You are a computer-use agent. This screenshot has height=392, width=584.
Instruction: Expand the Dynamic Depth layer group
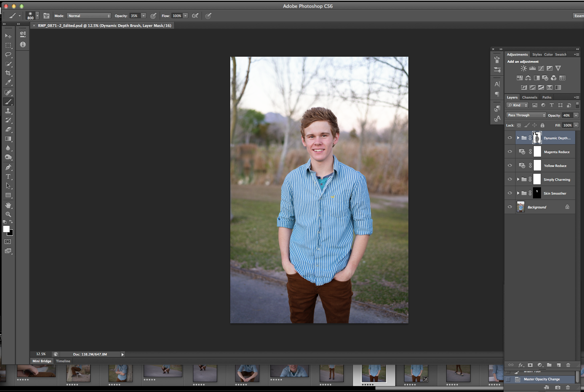click(x=518, y=138)
